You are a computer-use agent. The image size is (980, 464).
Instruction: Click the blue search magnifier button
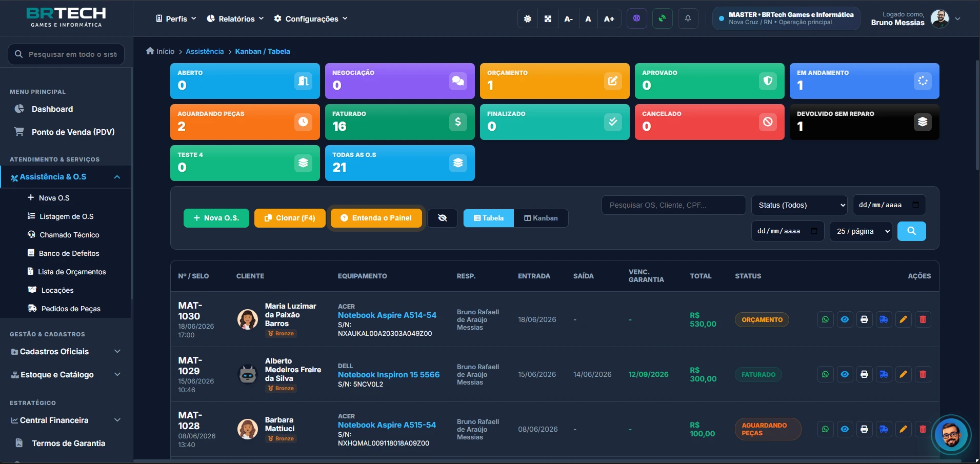911,231
